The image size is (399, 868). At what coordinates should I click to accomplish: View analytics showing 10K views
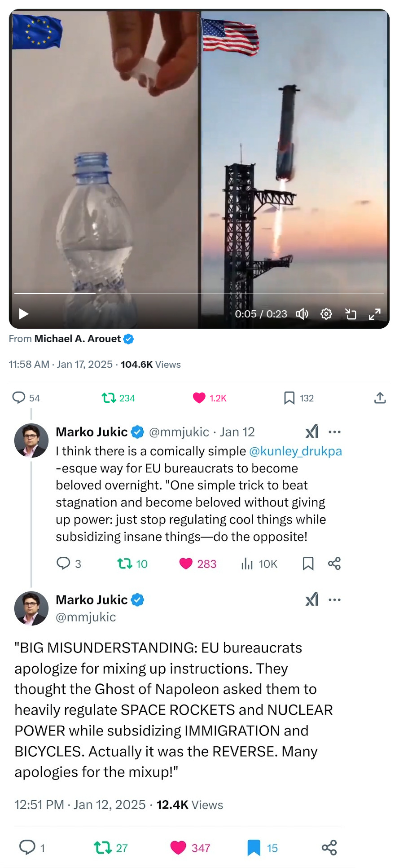[x=259, y=564]
